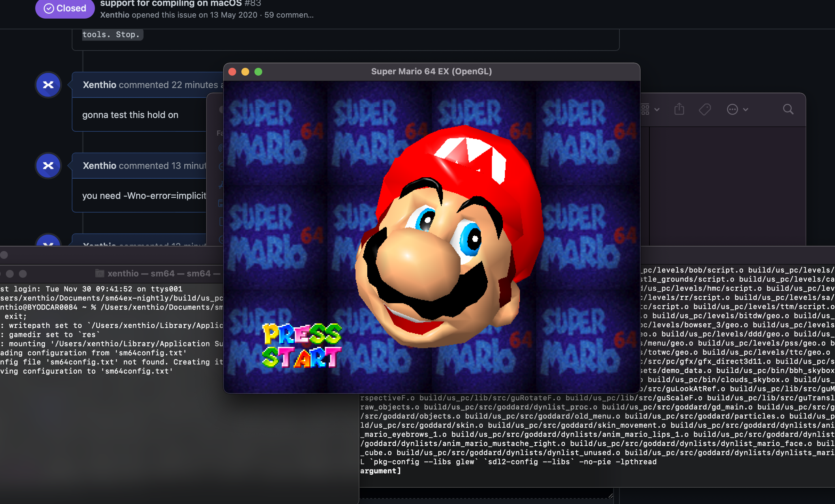Select the Tags icon in the Finder toolbar
Screen dimensions: 835x504
tap(705, 109)
